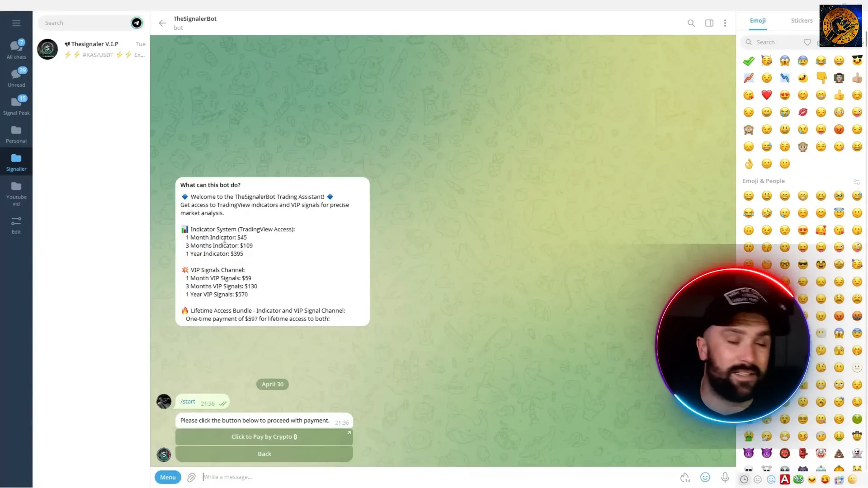The image size is (868, 488).
Task: Select the red heart emoji
Action: coord(767,95)
